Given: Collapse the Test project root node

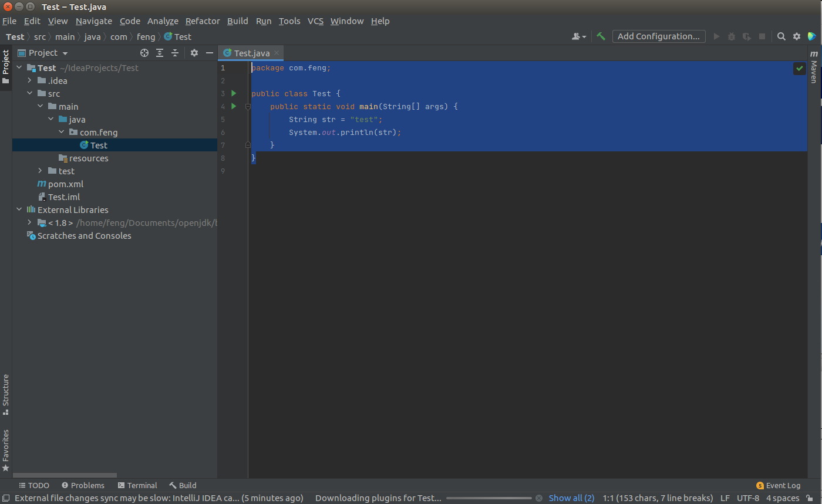Looking at the screenshot, I should (19, 68).
